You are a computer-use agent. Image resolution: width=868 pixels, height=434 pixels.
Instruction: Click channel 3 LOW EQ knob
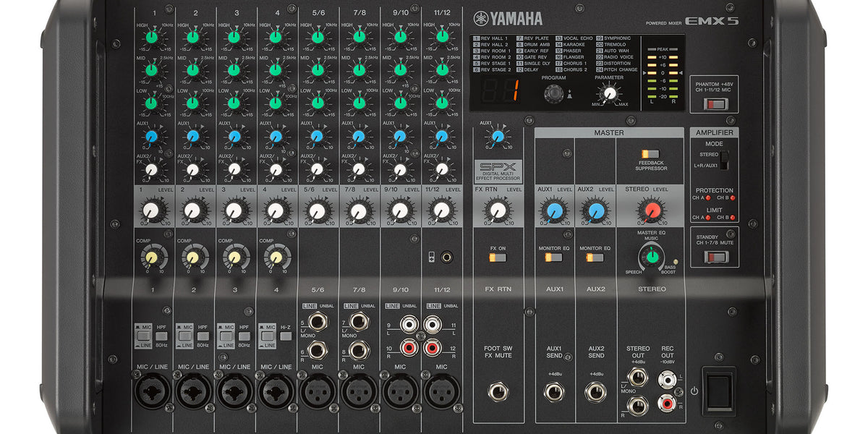(234, 103)
